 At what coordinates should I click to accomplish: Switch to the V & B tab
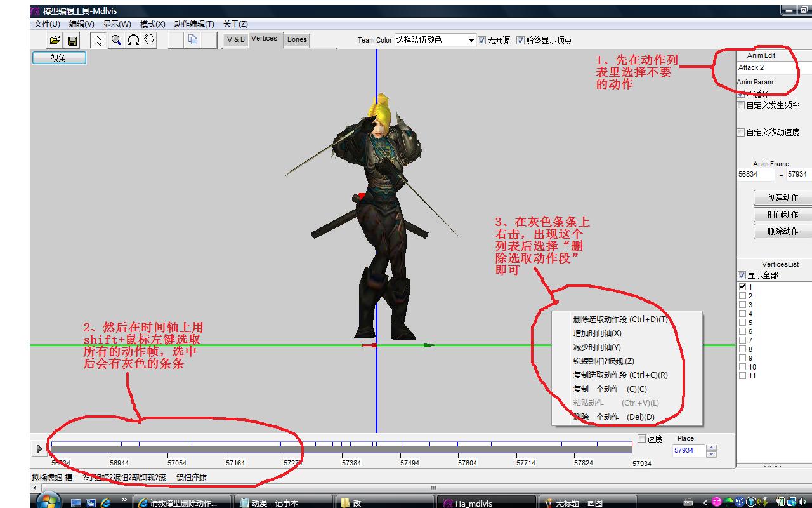(236, 39)
